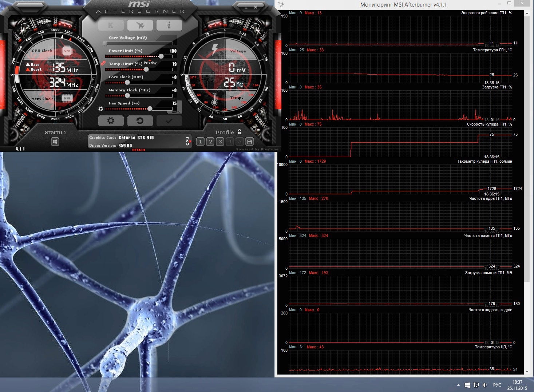Click the msi logo at top
Screen dimensions: 534x392
click(139, 4)
